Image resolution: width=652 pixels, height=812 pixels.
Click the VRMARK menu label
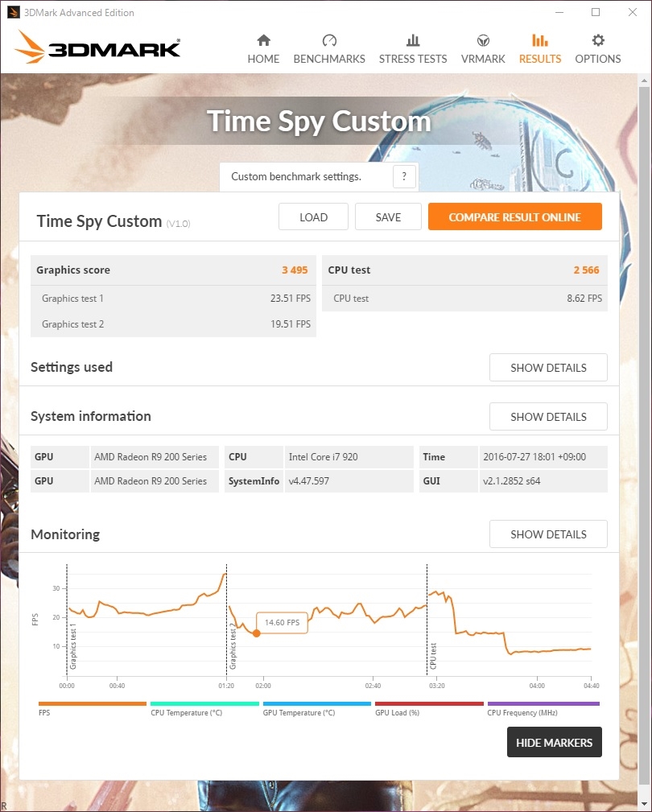pyautogui.click(x=483, y=59)
